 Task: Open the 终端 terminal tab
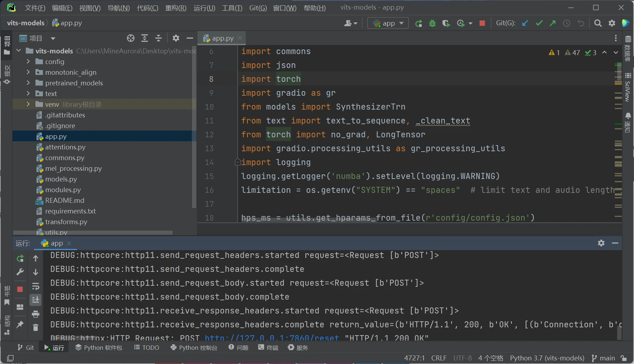(x=268, y=348)
